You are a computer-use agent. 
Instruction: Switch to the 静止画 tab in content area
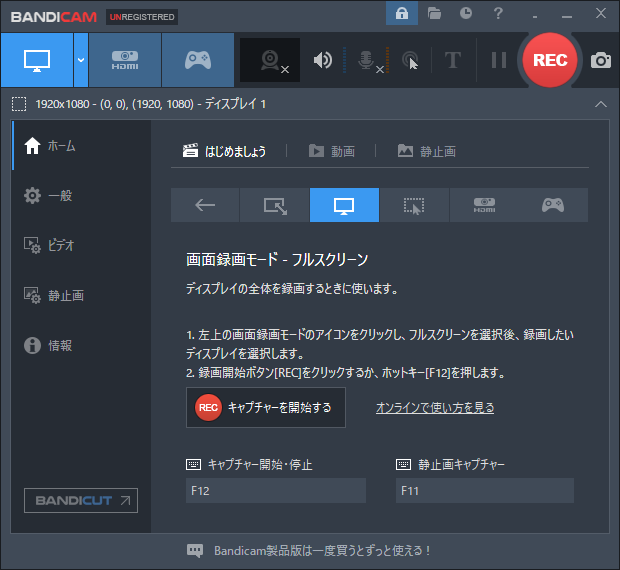(426, 151)
